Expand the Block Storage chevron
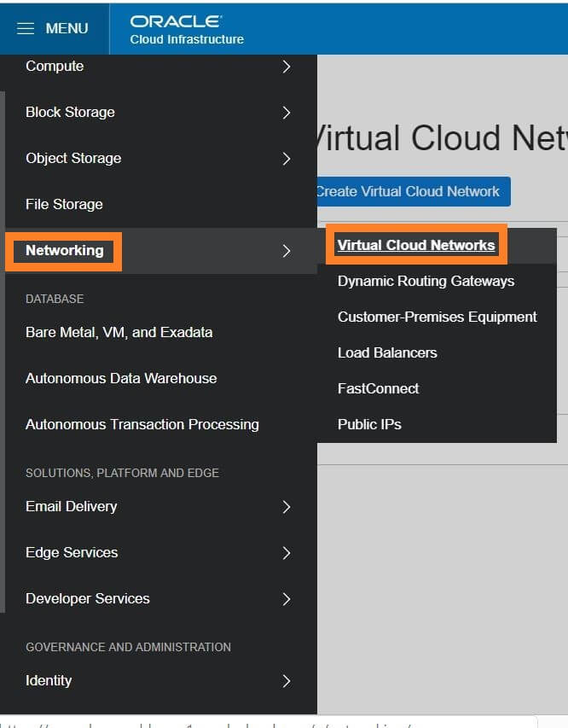This screenshot has width=568, height=728. pos(287,113)
